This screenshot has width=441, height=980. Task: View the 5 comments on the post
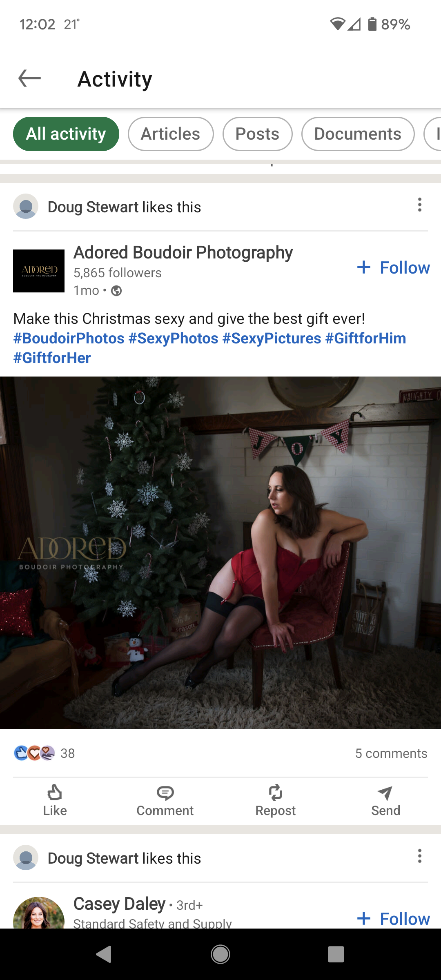[391, 753]
